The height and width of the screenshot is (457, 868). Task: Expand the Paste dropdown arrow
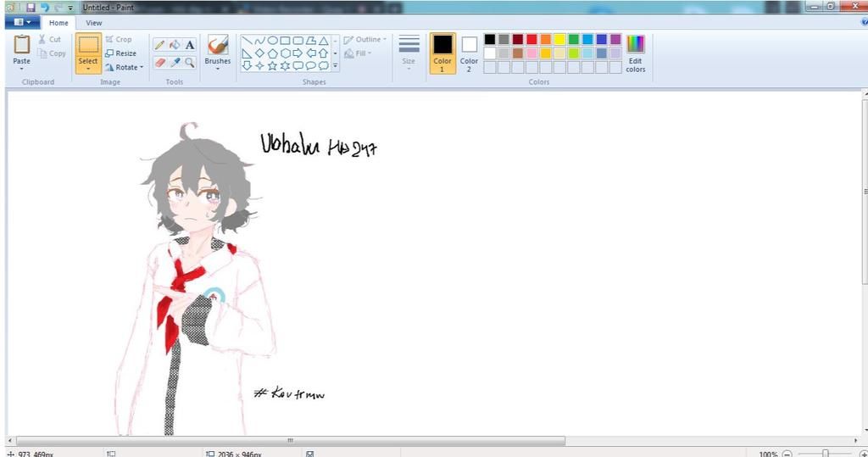click(21, 70)
